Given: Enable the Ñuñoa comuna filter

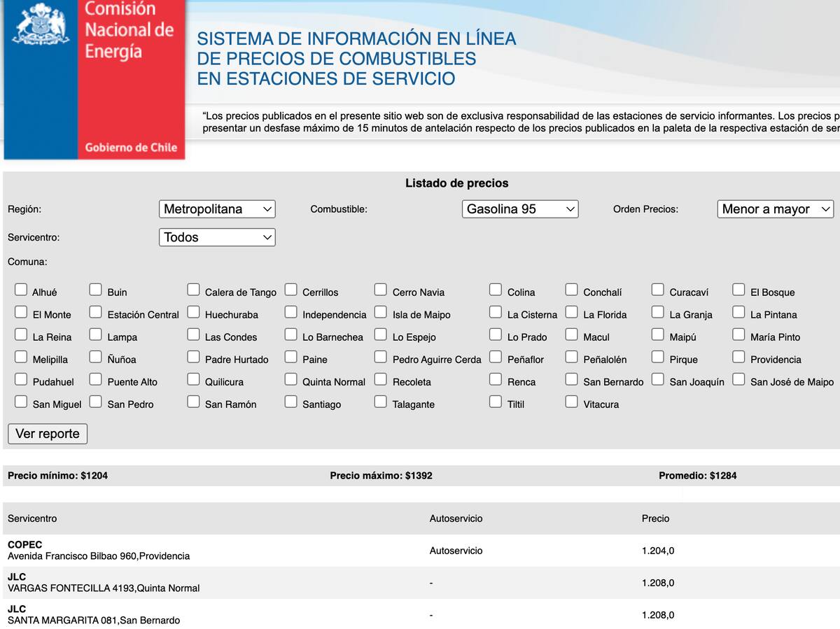Looking at the screenshot, I should tap(95, 355).
